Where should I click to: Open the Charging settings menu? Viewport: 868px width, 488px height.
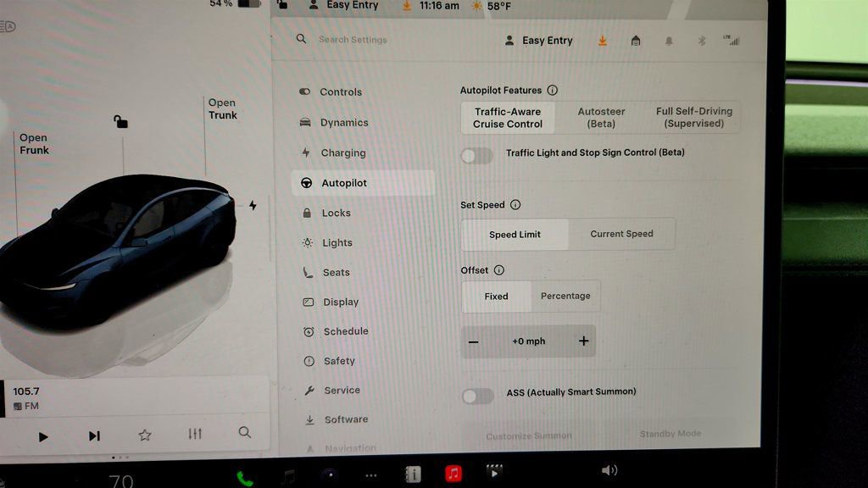pos(333,152)
